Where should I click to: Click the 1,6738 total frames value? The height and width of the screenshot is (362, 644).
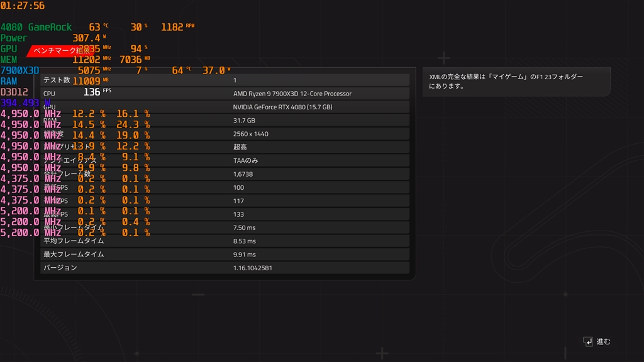243,174
